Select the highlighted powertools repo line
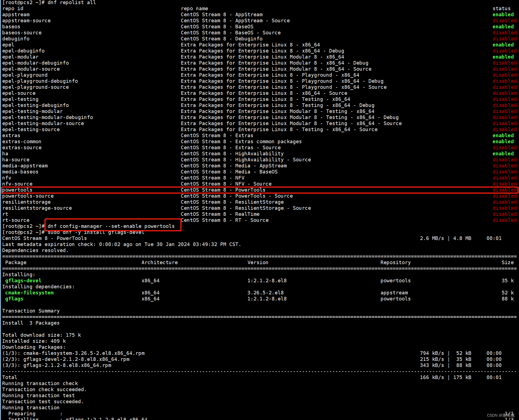The height and width of the screenshot is (420, 519). [x=17, y=190]
